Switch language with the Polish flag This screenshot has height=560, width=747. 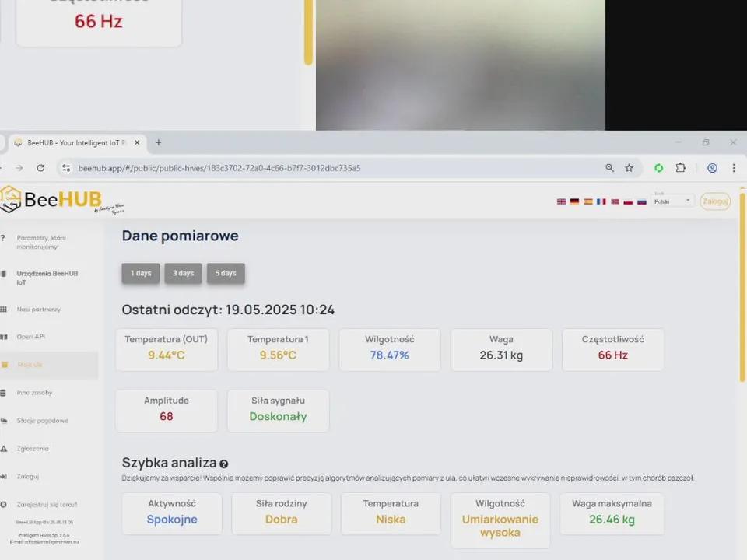pos(629,202)
